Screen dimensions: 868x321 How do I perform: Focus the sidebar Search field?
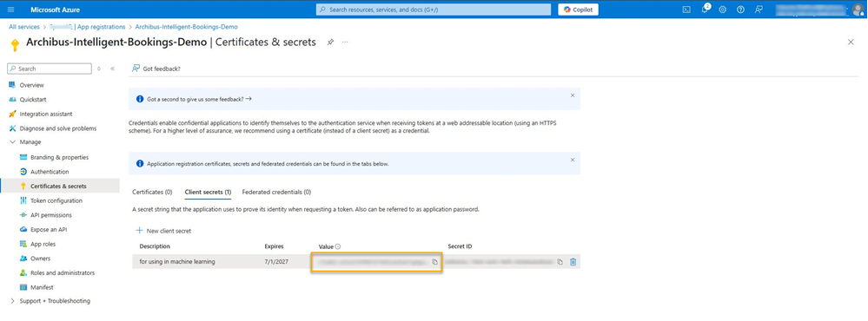tap(50, 69)
